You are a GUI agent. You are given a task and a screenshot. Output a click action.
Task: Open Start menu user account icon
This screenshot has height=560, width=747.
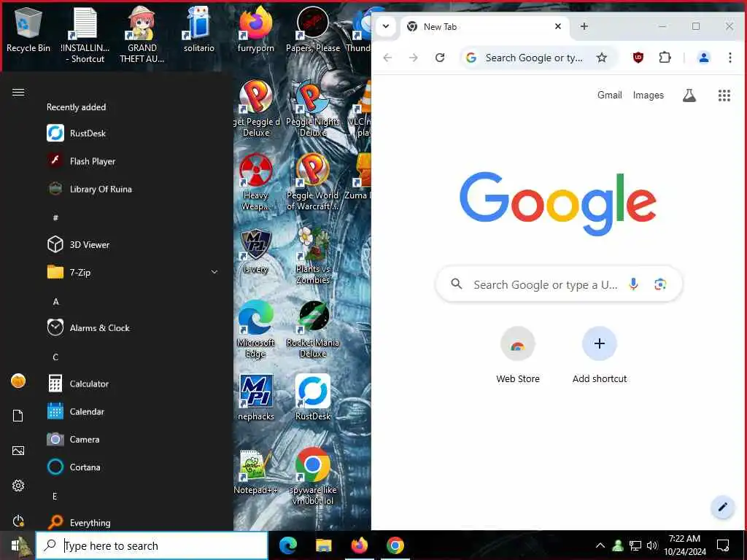(x=18, y=381)
